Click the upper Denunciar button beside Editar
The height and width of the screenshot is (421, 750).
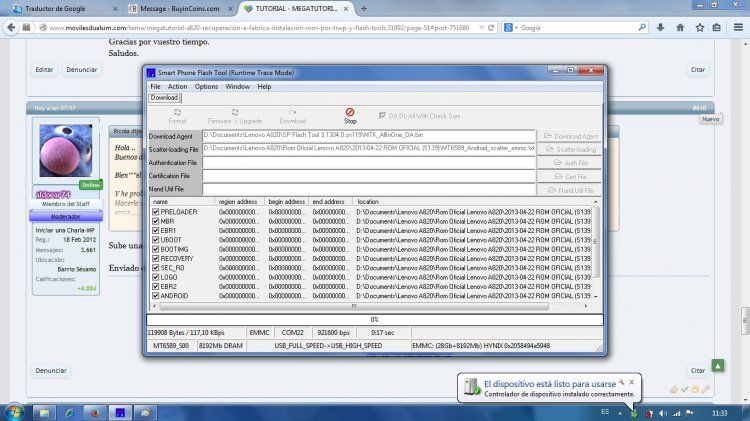[81, 70]
